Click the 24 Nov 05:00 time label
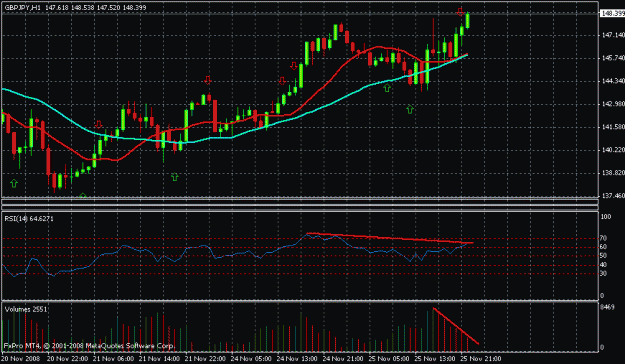 [x=251, y=359]
